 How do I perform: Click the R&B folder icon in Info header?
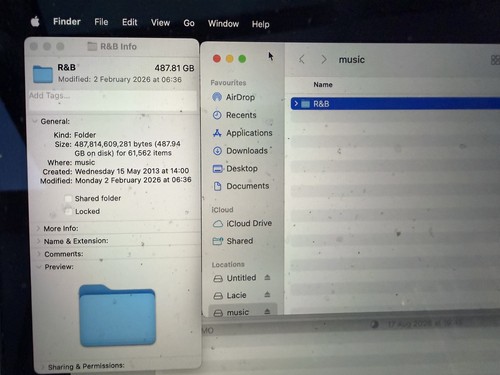[x=43, y=74]
